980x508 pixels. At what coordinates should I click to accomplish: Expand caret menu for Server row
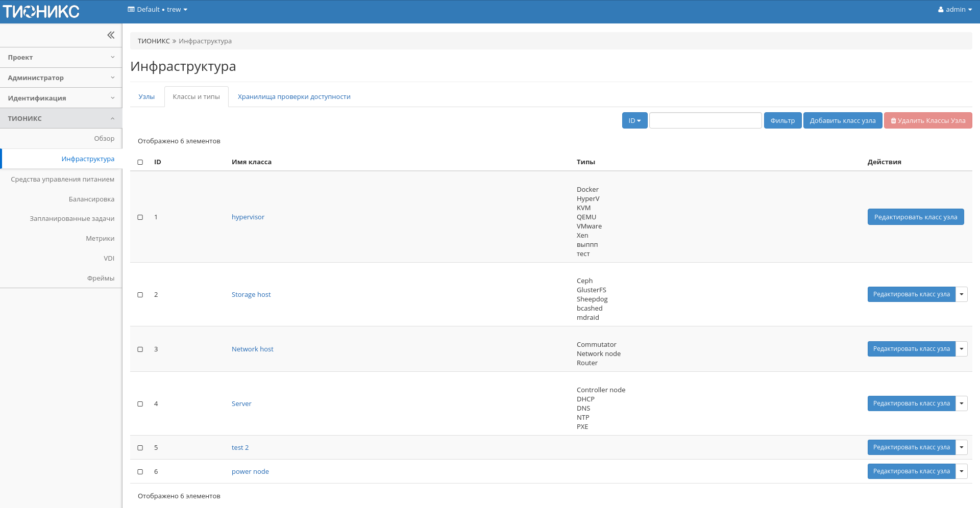tap(961, 403)
